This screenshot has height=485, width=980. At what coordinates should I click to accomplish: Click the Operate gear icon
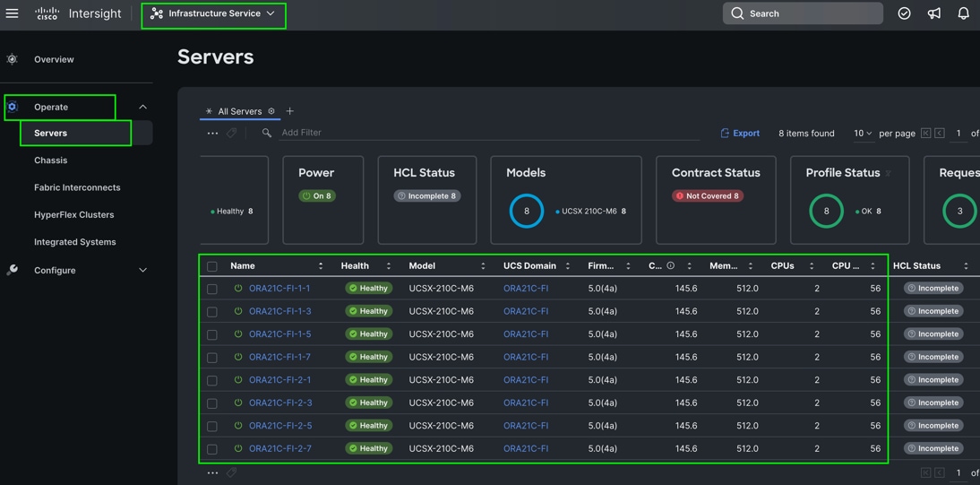[12, 107]
